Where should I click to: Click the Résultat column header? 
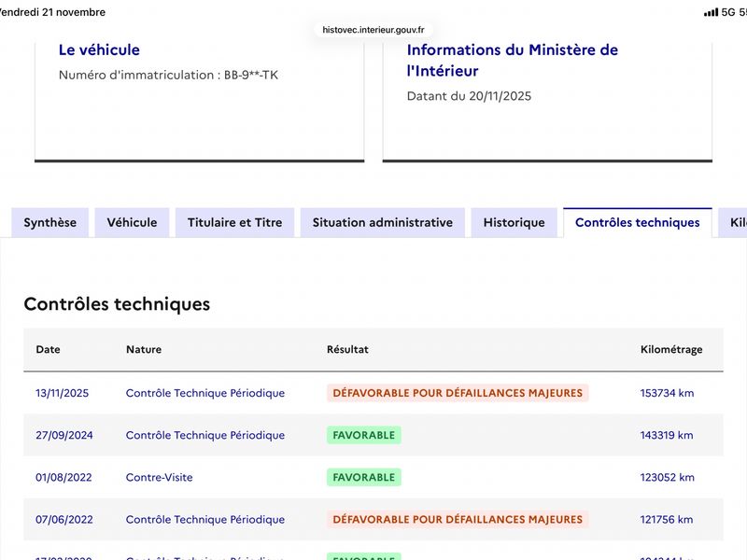pos(347,349)
